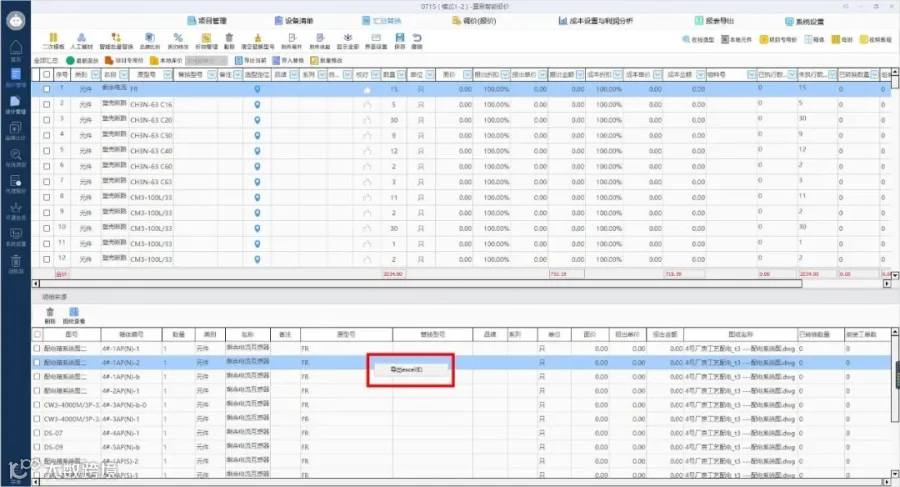Click location pin in row 2
The width and height of the screenshot is (900, 487).
pyautogui.click(x=257, y=105)
